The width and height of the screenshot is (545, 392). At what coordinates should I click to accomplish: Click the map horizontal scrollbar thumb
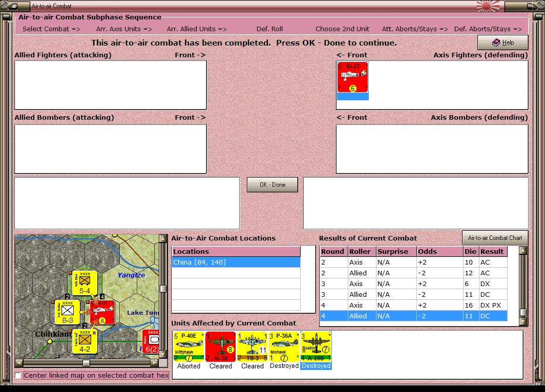point(86,363)
